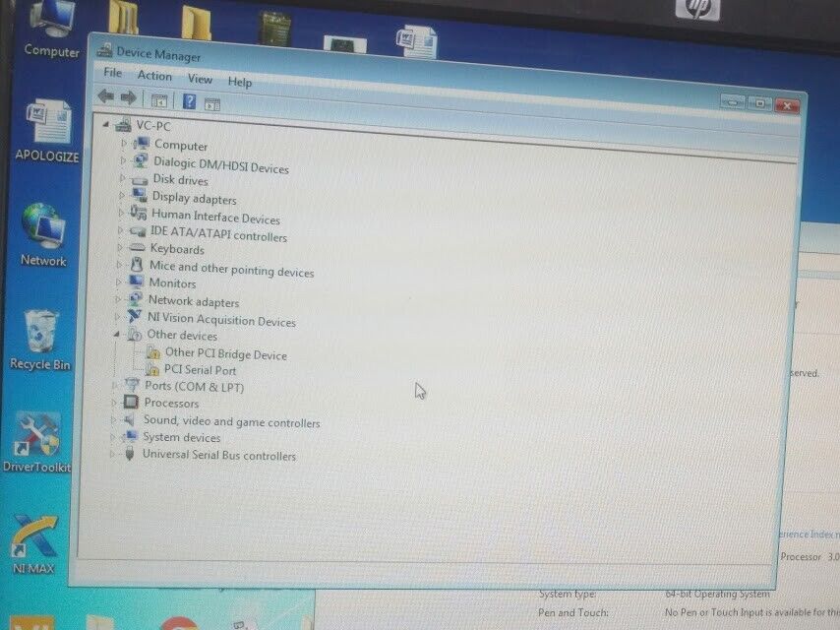Click the Forward arrow toolbar icon
Image resolution: width=840 pixels, height=630 pixels.
(x=128, y=98)
